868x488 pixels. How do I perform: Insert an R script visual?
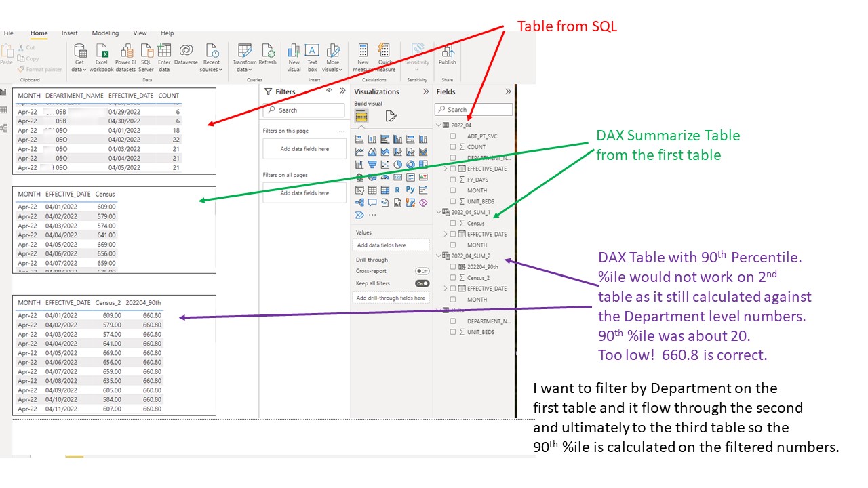click(397, 190)
